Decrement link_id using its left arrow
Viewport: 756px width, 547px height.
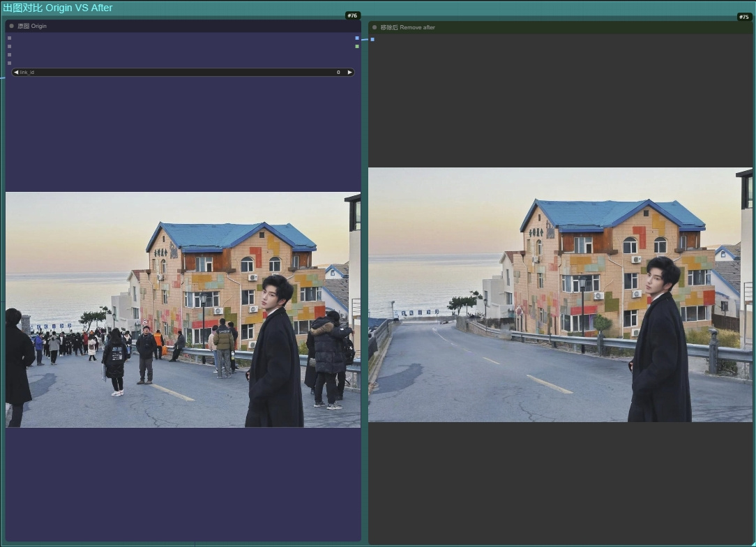click(17, 72)
